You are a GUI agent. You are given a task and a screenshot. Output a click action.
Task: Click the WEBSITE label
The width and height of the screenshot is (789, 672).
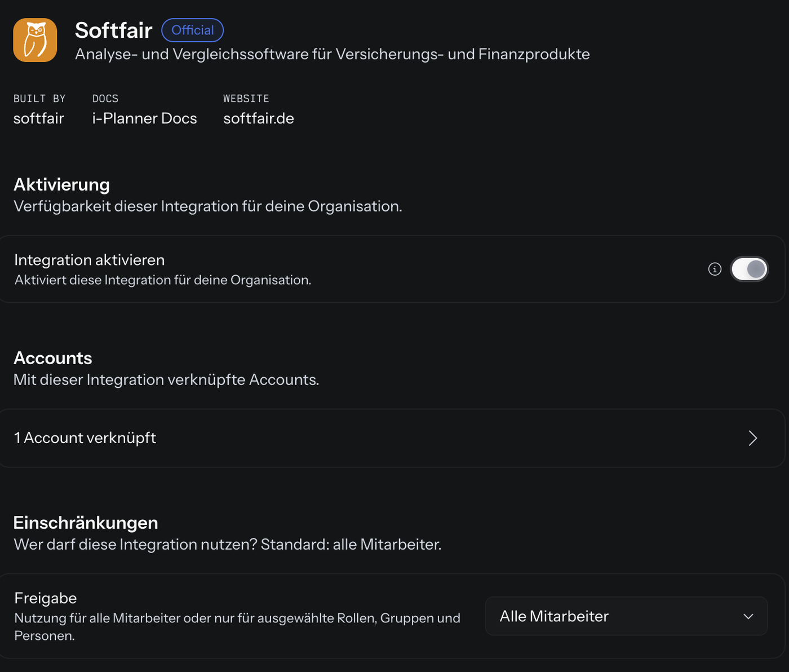coord(246,99)
